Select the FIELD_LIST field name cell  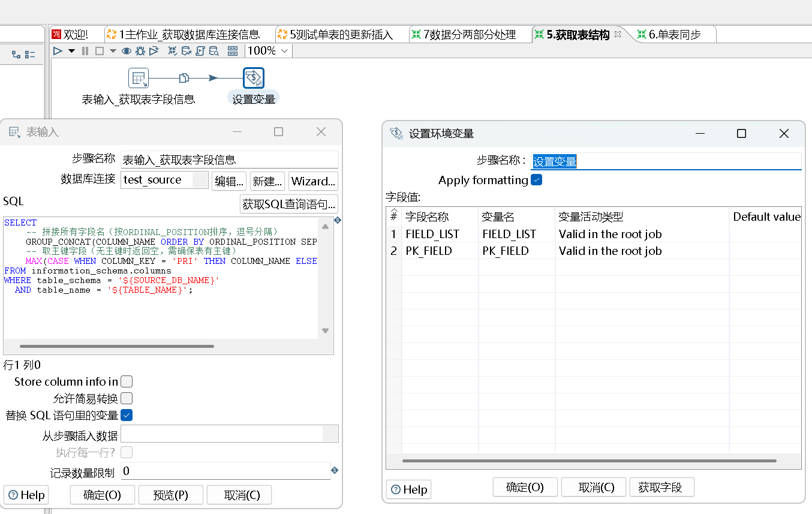pos(440,234)
